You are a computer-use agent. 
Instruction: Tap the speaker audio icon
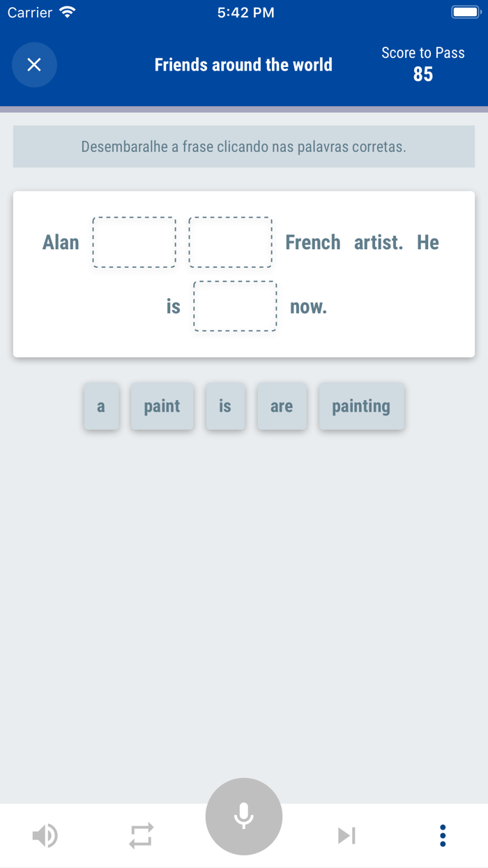[45, 835]
